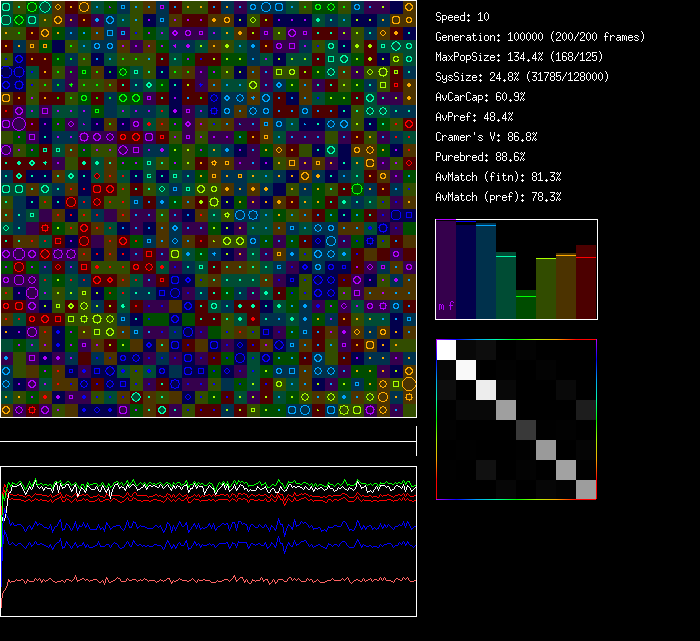Select the white top-left cell of the matrix
700x641 pixels.
point(446,349)
